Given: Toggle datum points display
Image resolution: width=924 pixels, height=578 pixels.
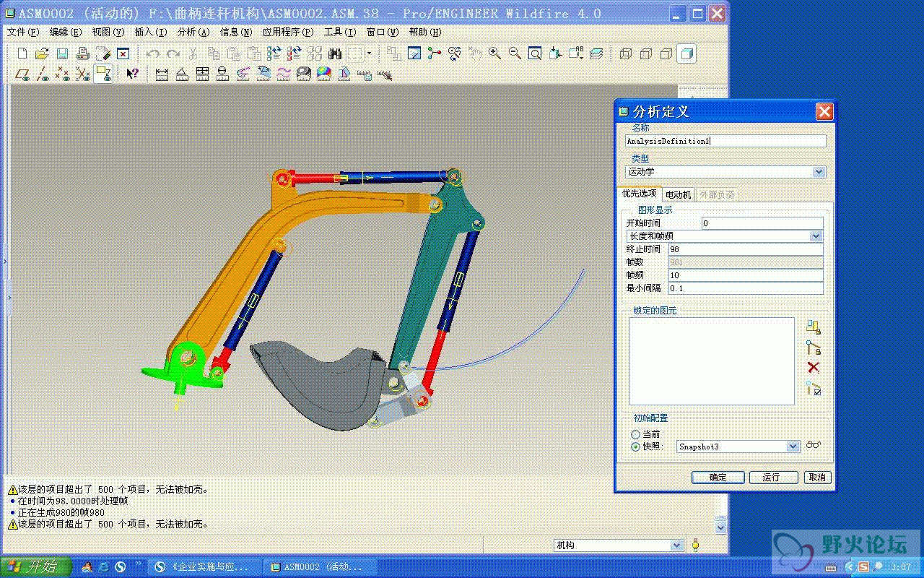Looking at the screenshot, I should tap(63, 74).
